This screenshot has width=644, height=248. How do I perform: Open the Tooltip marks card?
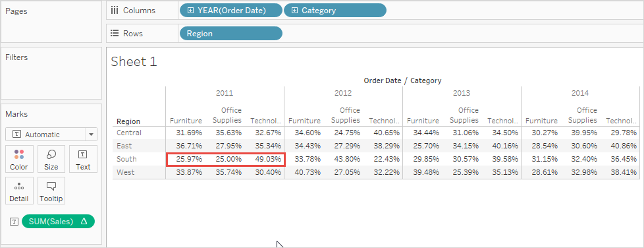pyautogui.click(x=51, y=191)
